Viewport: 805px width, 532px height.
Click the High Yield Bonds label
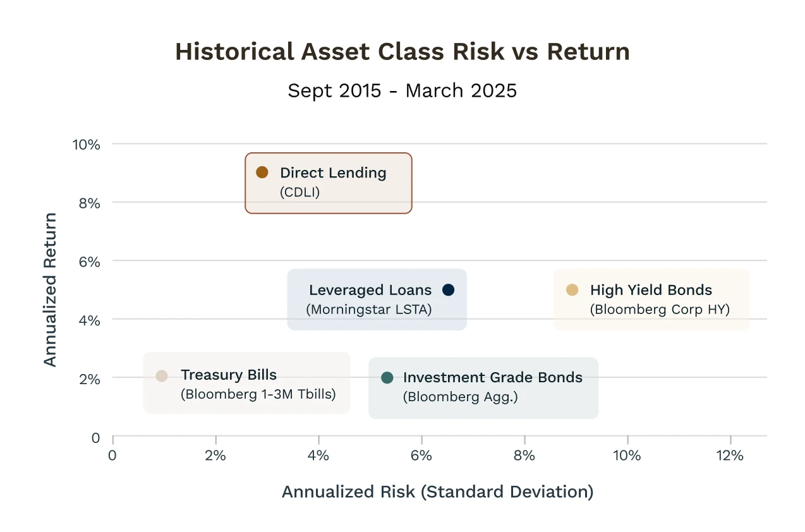pos(651,290)
